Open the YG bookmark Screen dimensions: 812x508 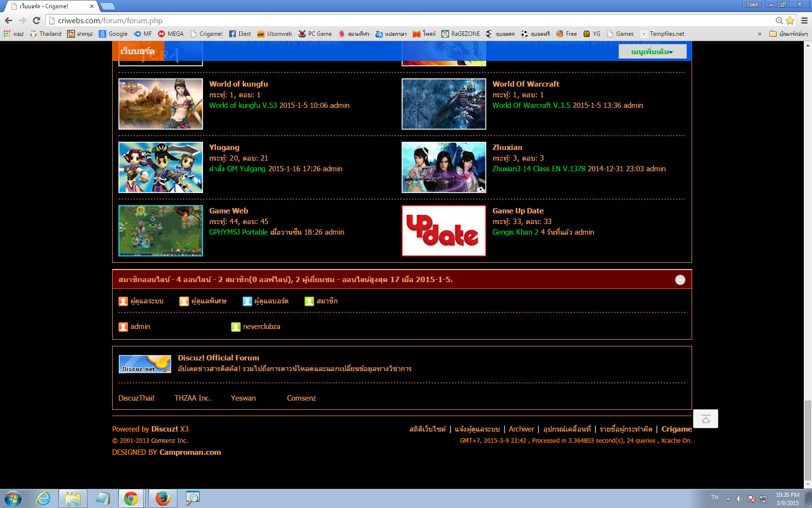[592, 34]
